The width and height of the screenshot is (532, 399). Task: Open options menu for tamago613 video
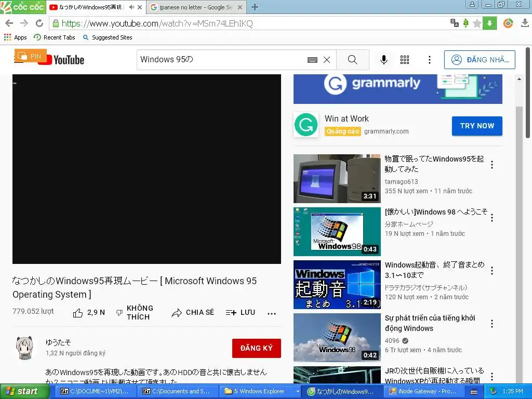(491, 165)
